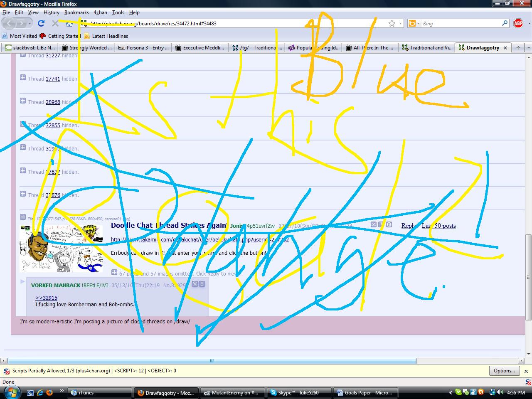Click the >>32915 post reference link
Image resolution: width=532 pixels, height=399 pixels.
(47, 298)
